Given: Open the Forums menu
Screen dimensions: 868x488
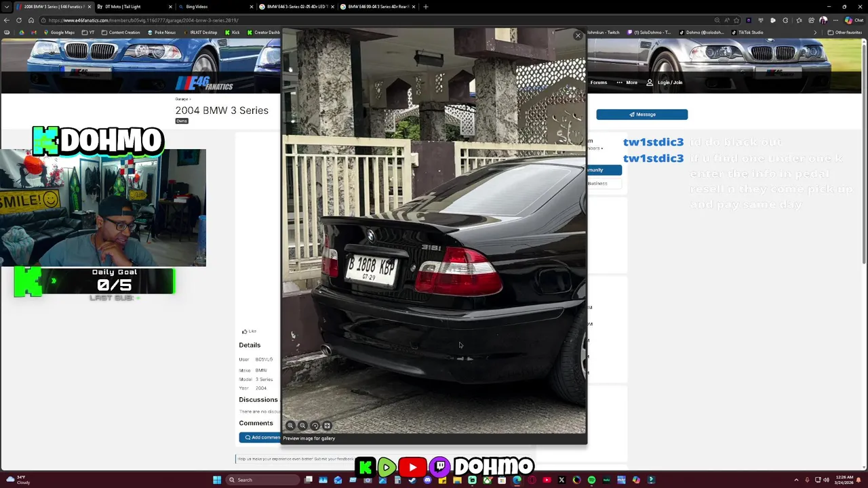Looking at the screenshot, I should pos(599,83).
